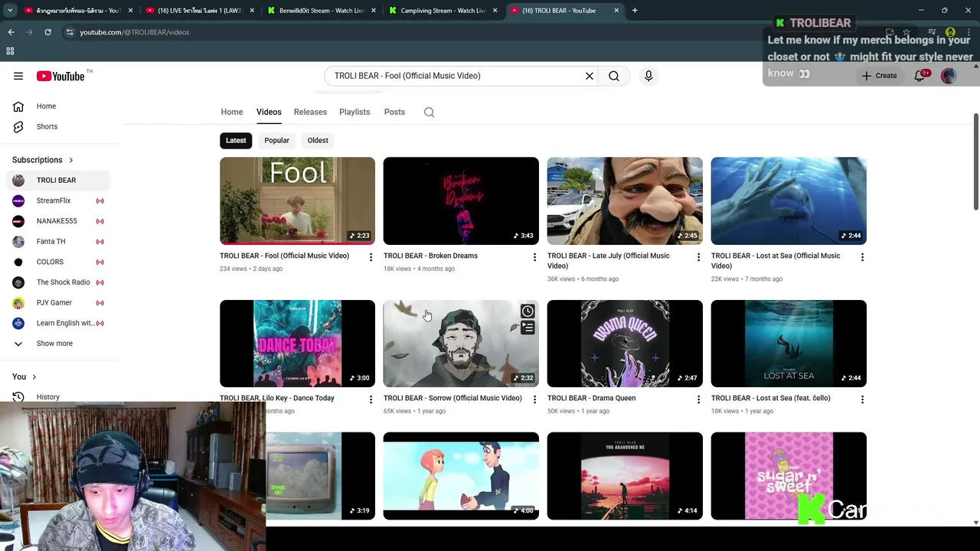Open PJY Gamer channel
The width and height of the screenshot is (980, 551).
(58, 302)
